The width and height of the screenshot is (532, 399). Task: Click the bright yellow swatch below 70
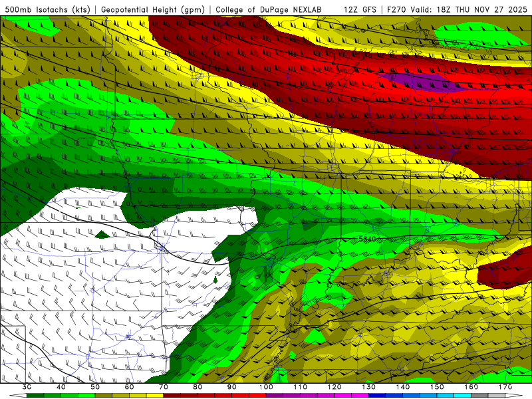[x=155, y=396]
